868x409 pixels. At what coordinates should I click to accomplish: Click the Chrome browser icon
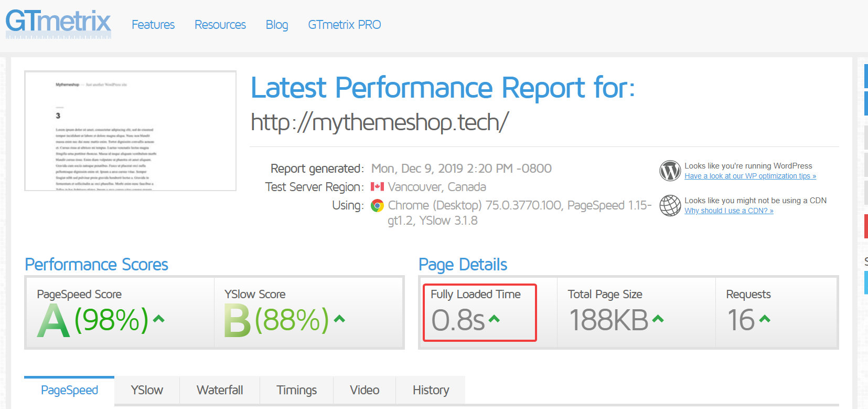(x=377, y=205)
